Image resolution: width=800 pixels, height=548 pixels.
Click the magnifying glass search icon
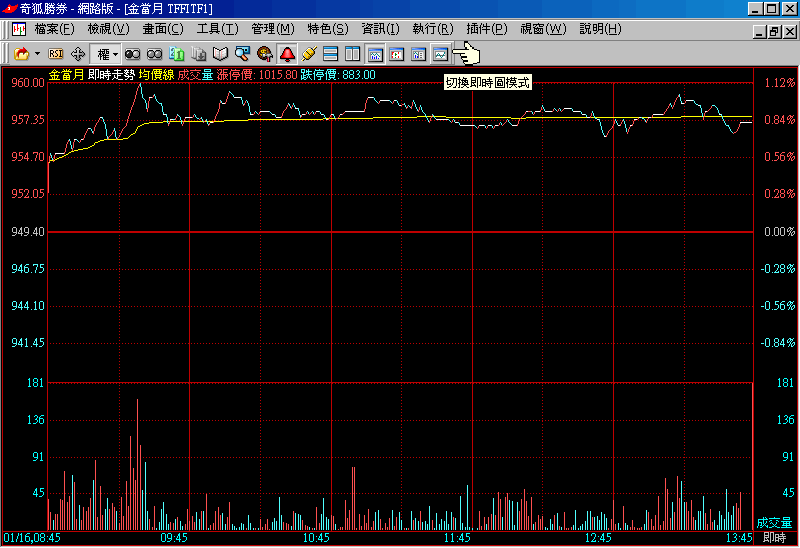coord(242,54)
